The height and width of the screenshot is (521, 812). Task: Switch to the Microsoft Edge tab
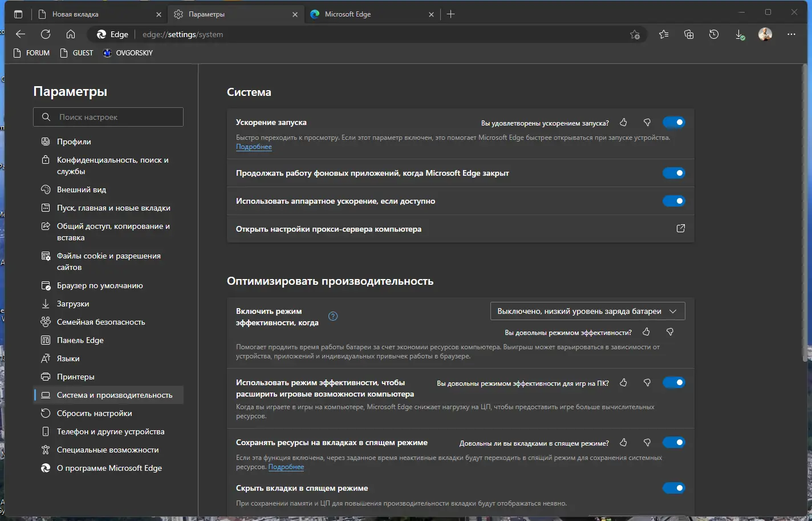tap(372, 14)
